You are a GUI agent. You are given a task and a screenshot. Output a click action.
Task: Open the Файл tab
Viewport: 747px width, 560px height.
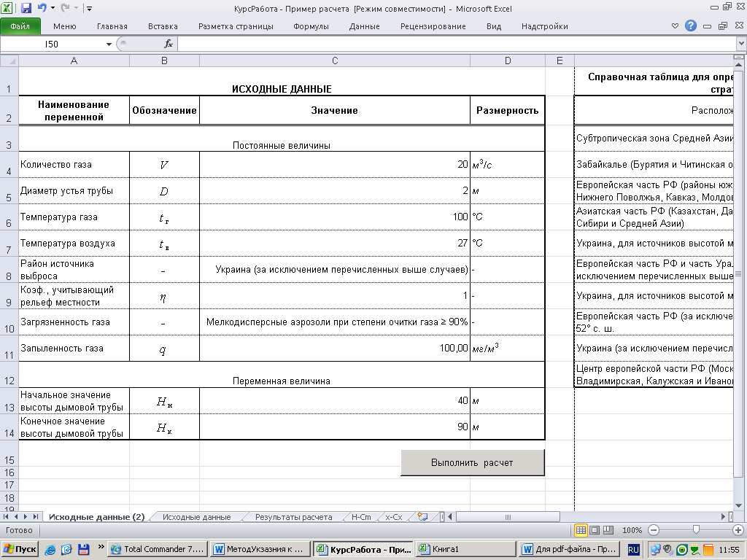point(20,26)
